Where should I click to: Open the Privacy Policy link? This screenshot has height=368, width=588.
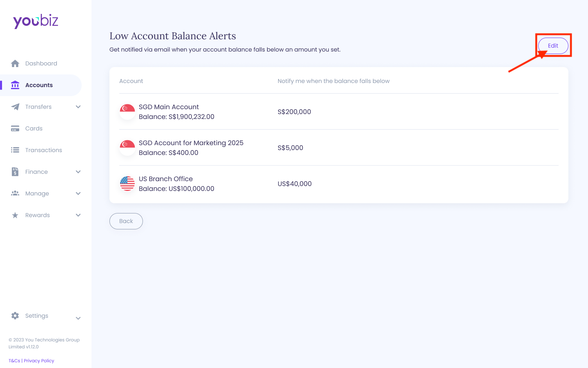39,360
